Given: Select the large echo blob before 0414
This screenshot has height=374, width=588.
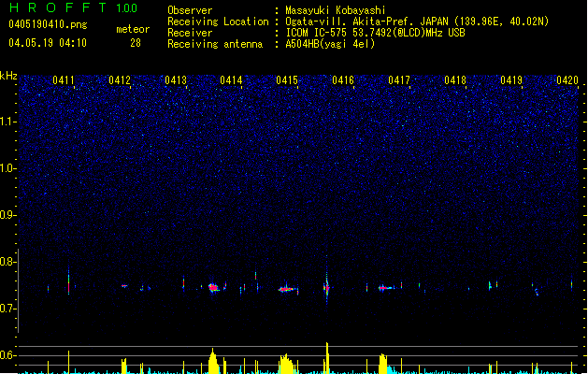Looking at the screenshot, I should click(x=213, y=288).
